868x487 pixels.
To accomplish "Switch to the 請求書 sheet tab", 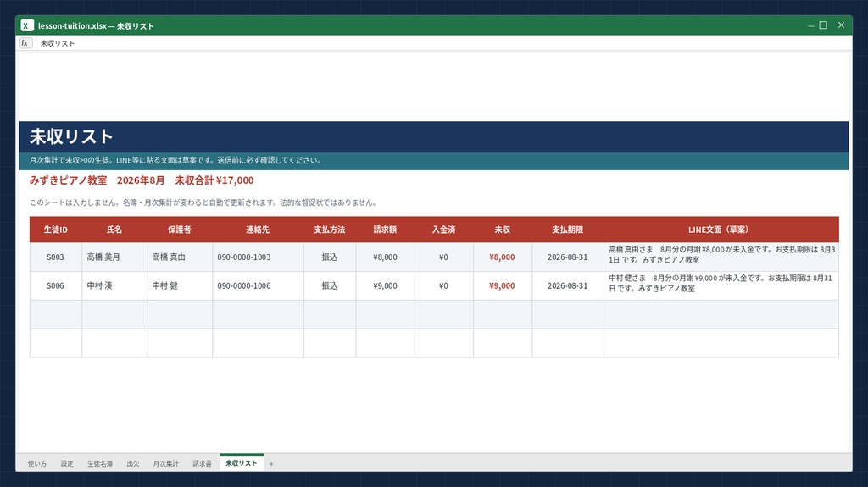I will (x=202, y=464).
